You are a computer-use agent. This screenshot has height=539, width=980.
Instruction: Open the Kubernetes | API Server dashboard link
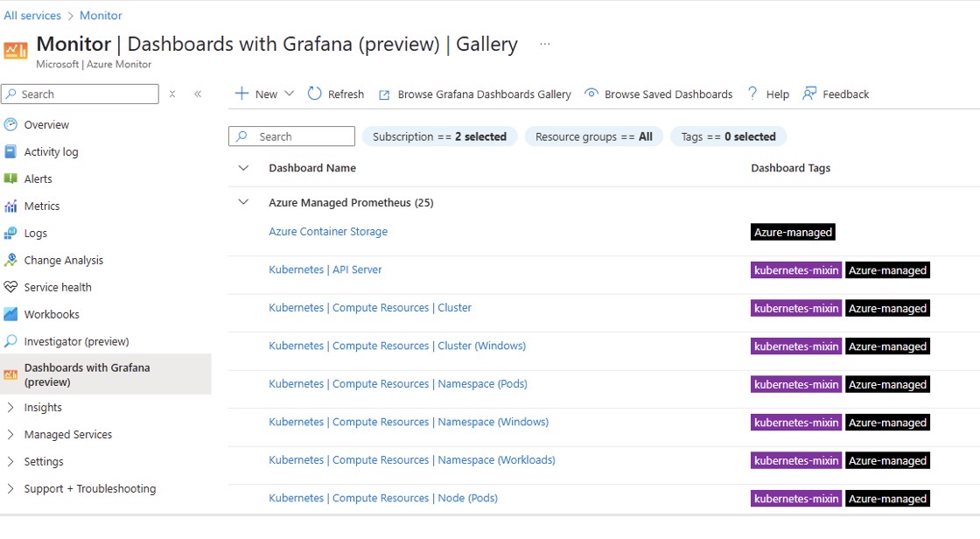click(x=325, y=269)
